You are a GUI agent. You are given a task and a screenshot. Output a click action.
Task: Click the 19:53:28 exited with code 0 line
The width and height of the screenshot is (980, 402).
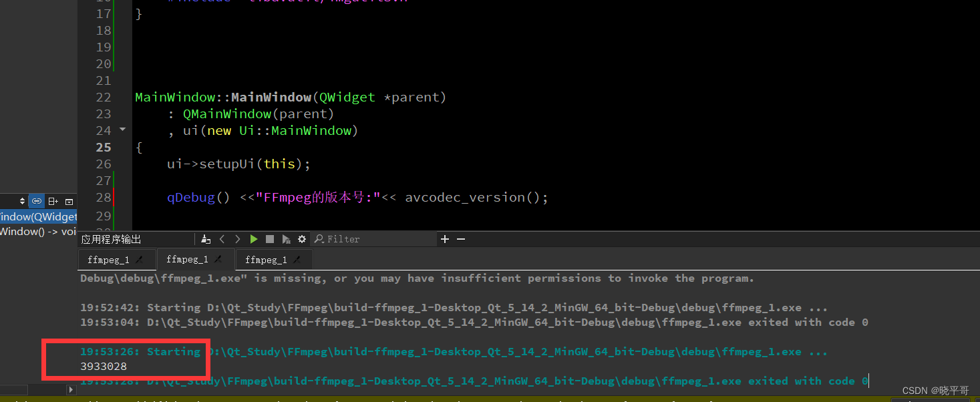[474, 381]
